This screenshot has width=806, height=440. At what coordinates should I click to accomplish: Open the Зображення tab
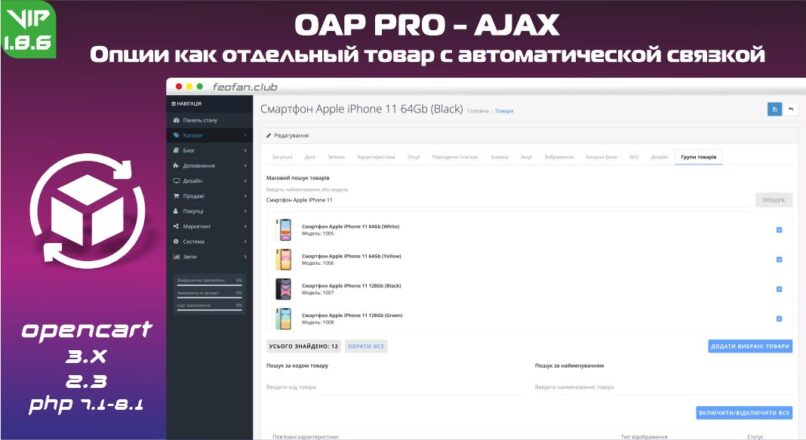tap(559, 157)
